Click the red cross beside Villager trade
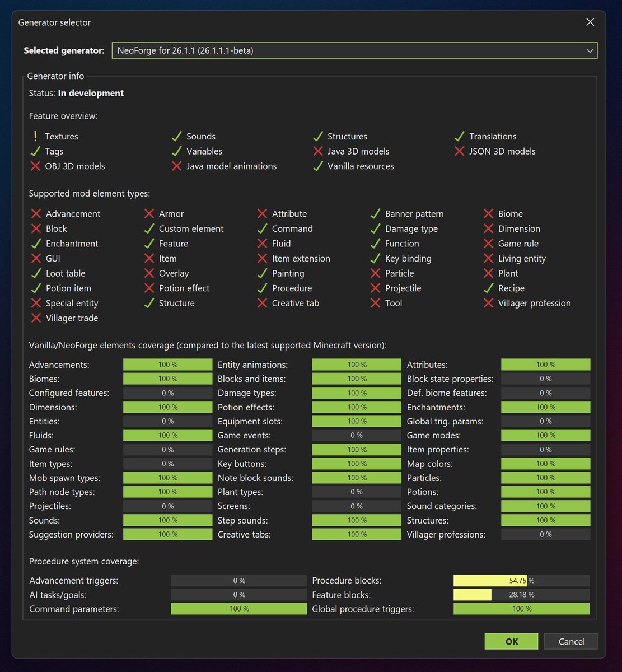The height and width of the screenshot is (672, 622). tap(36, 318)
